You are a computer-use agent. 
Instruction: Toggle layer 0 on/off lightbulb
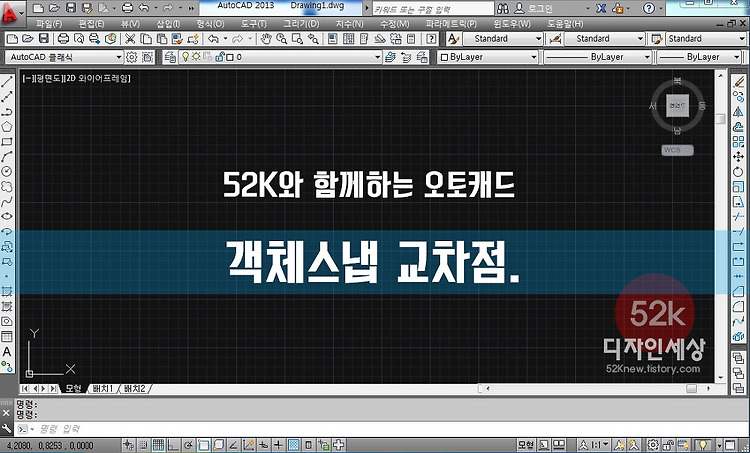pos(185,57)
